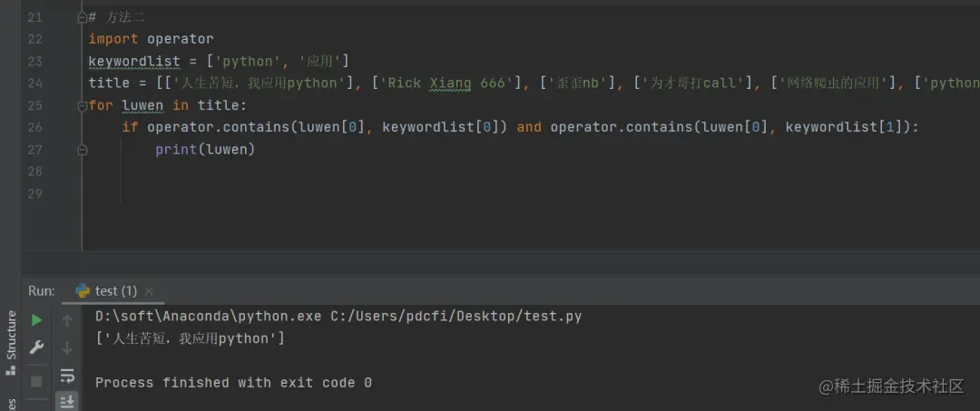Screen dimensions: 980x411
Task: Click 'keywordlist[1]' at end of line 26
Action: click(844, 127)
